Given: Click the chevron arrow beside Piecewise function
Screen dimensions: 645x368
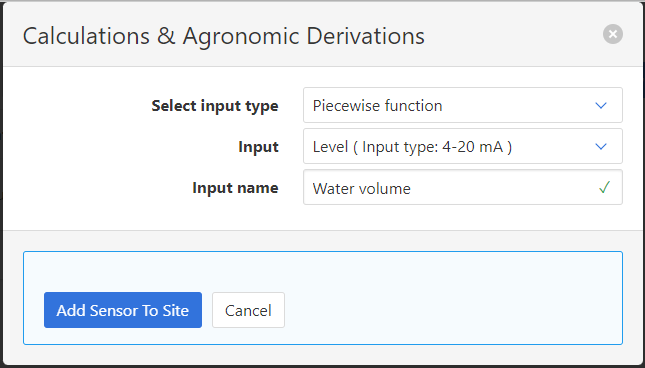Looking at the screenshot, I should pos(601,106).
